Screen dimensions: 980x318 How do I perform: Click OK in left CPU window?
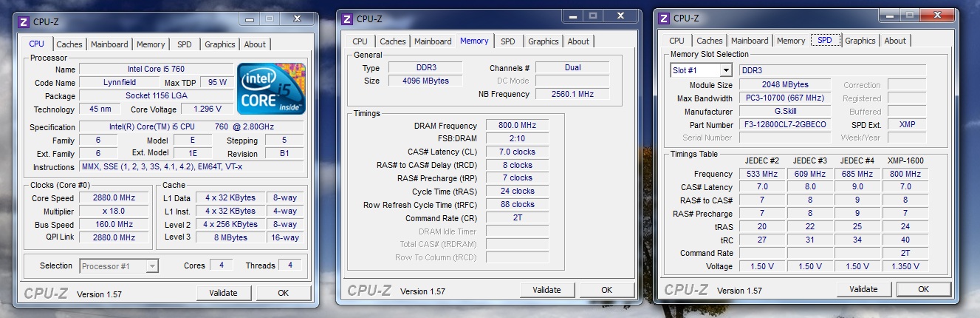coord(283,293)
